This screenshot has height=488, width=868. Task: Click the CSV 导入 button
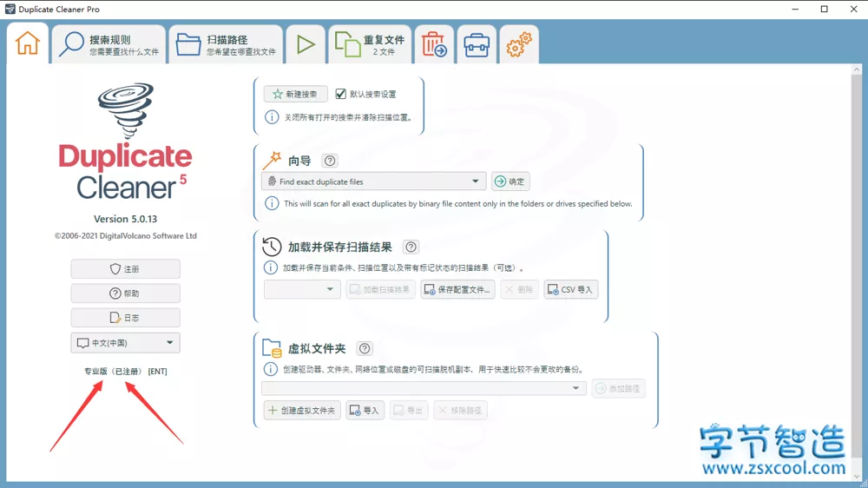[571, 289]
